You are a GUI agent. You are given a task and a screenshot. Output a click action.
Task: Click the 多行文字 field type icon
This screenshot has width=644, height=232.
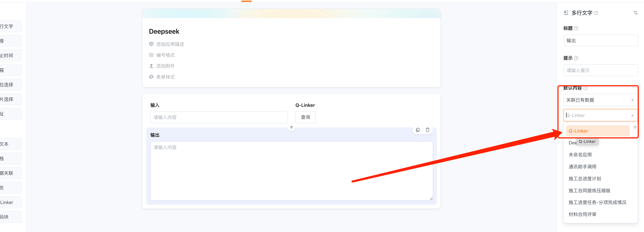tap(566, 13)
